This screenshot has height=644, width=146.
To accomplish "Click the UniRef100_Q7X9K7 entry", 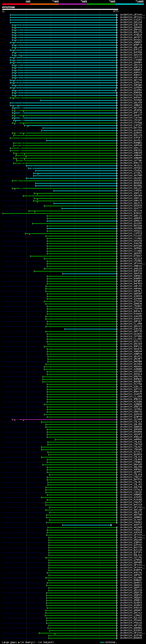I will tap(131, 173).
